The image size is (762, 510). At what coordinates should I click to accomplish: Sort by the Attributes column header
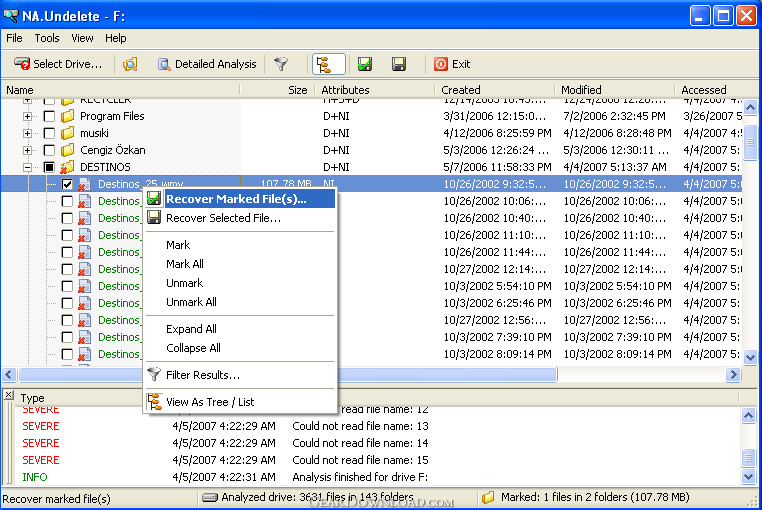(375, 90)
